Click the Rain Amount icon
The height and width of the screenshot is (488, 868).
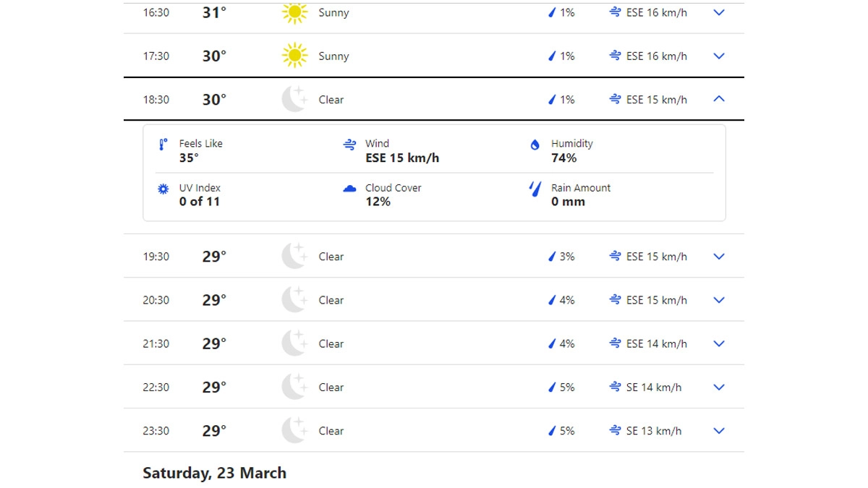[535, 189]
